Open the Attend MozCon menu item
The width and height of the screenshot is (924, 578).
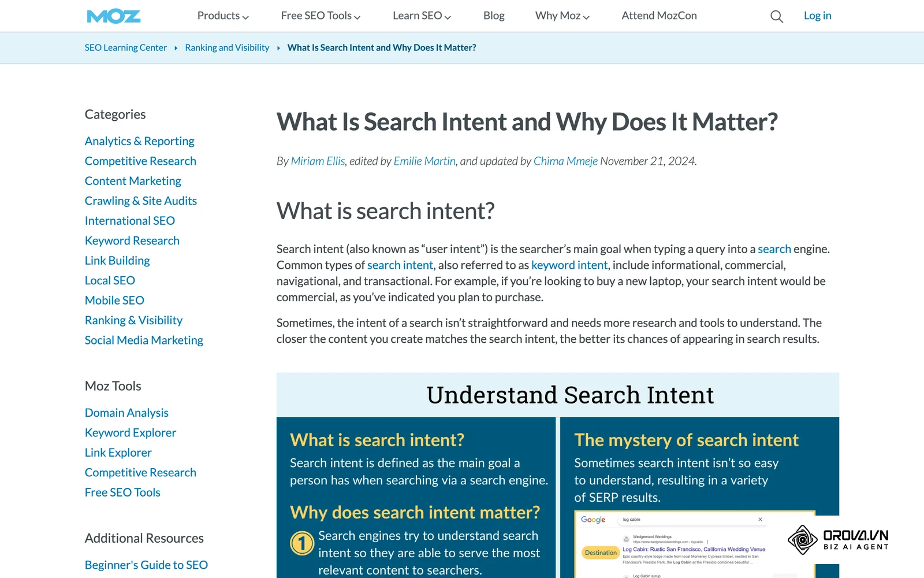tap(659, 16)
